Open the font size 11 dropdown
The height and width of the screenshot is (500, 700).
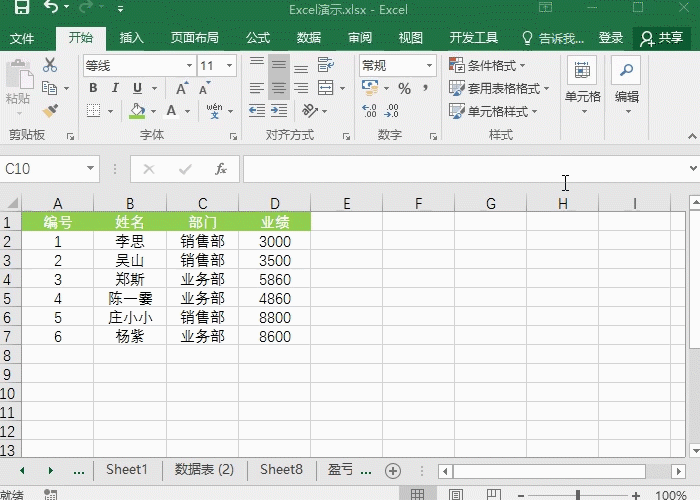[229, 66]
